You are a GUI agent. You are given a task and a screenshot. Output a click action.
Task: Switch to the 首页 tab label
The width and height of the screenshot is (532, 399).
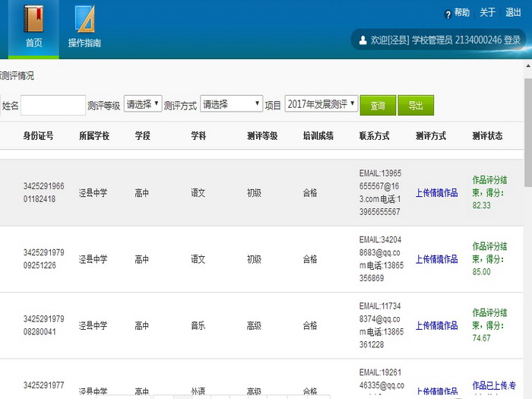point(33,43)
